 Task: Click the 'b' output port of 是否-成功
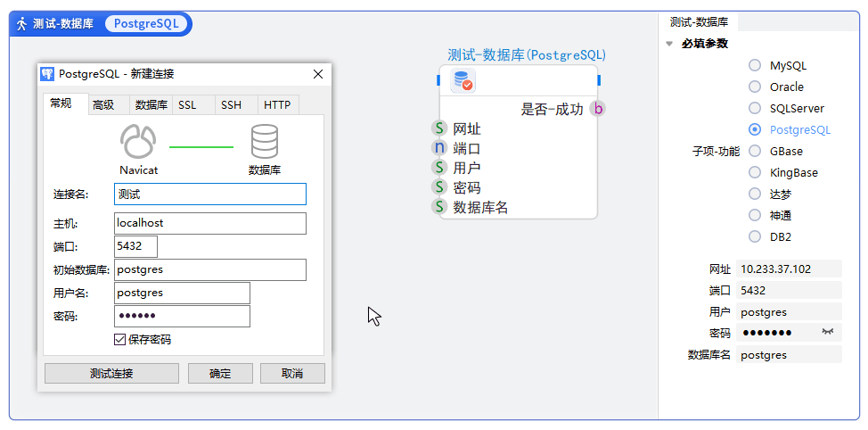click(x=598, y=109)
